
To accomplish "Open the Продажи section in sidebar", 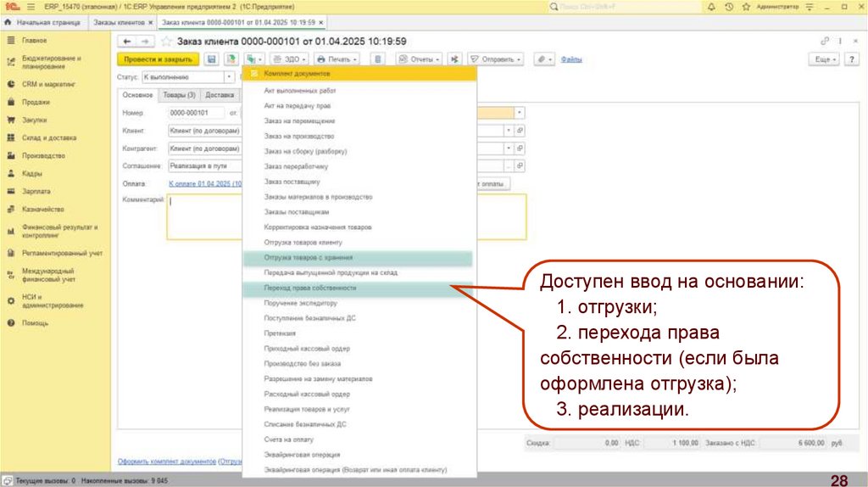I will coord(35,102).
